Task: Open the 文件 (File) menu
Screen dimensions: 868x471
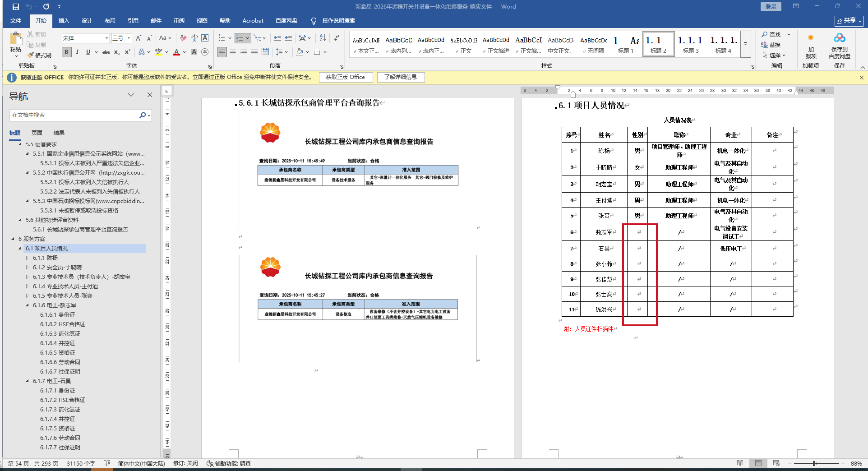Action: [x=16, y=21]
